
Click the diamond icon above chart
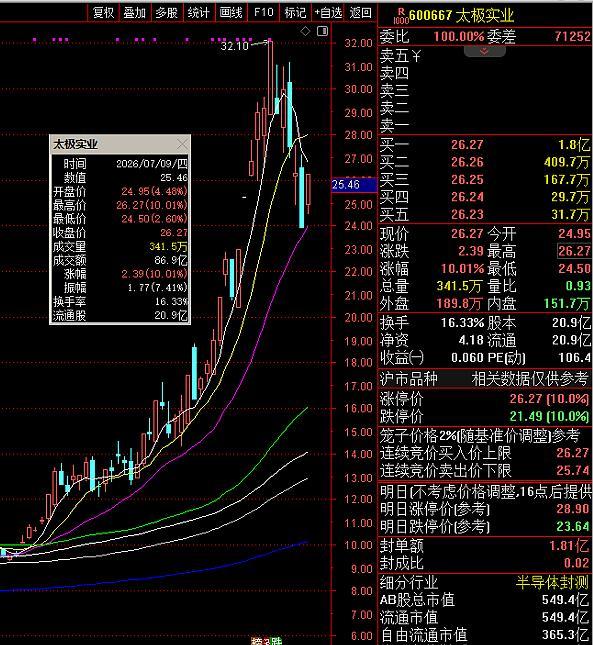coord(305,31)
